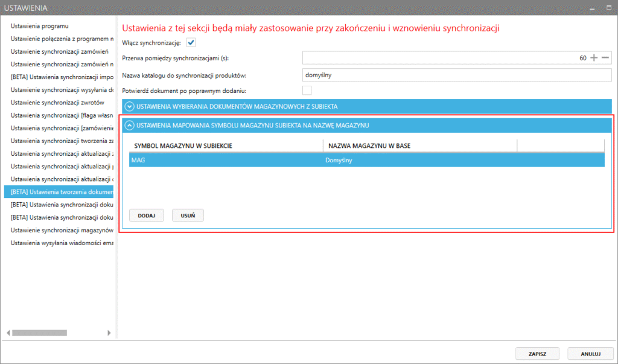Click the Nazwa katalogu input field
Viewport: 618px width, 364px height.
(x=457, y=75)
